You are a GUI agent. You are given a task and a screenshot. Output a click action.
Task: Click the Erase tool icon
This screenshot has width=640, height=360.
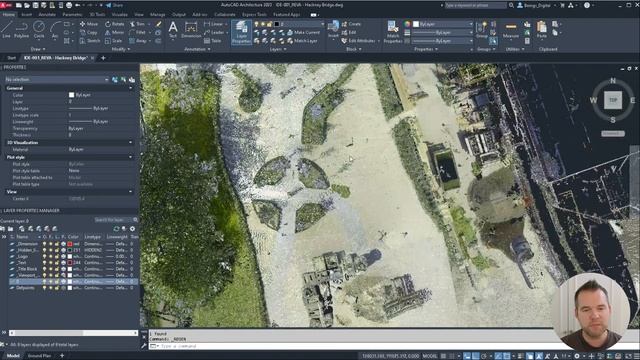pyautogui.click(x=159, y=24)
